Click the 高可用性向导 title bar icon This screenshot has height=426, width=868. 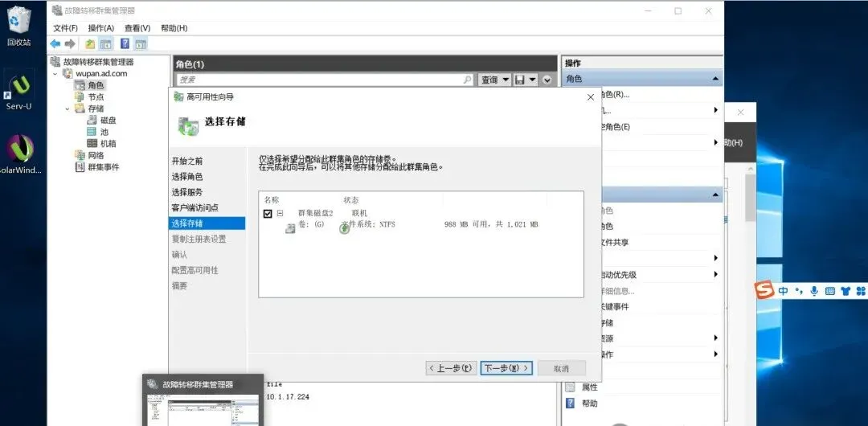click(x=178, y=96)
